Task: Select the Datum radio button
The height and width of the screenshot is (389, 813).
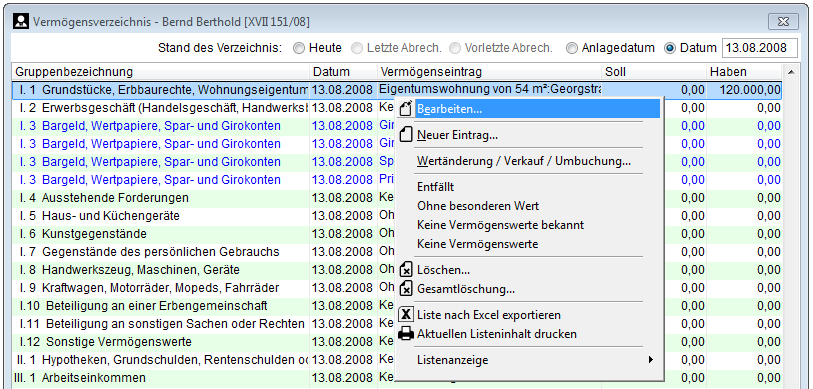Action: [670, 48]
